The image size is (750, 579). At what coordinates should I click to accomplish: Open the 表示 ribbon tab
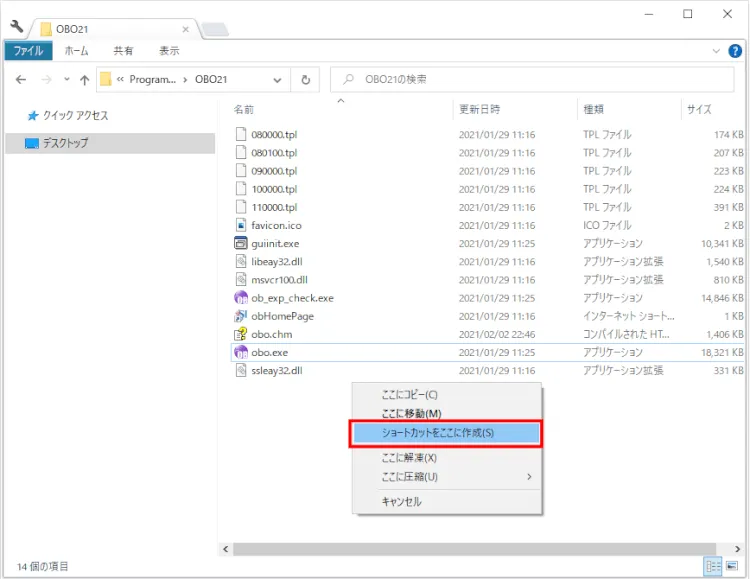click(x=169, y=51)
